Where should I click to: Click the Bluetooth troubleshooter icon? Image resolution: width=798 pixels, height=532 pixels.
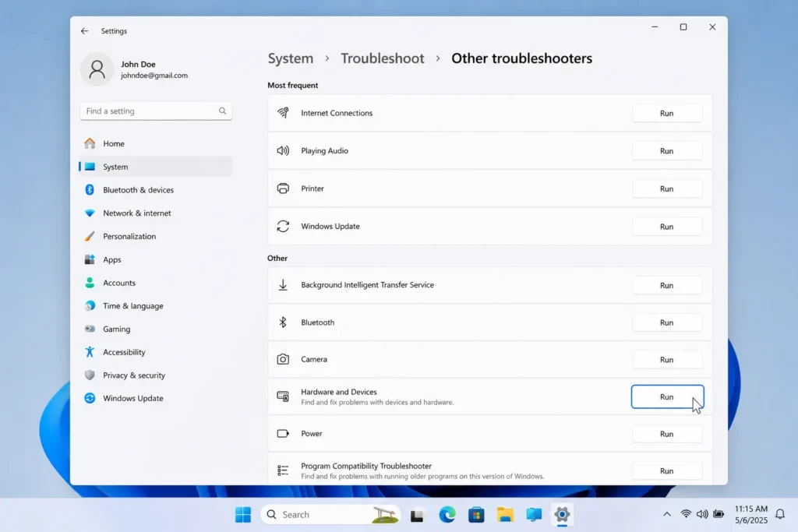point(283,322)
